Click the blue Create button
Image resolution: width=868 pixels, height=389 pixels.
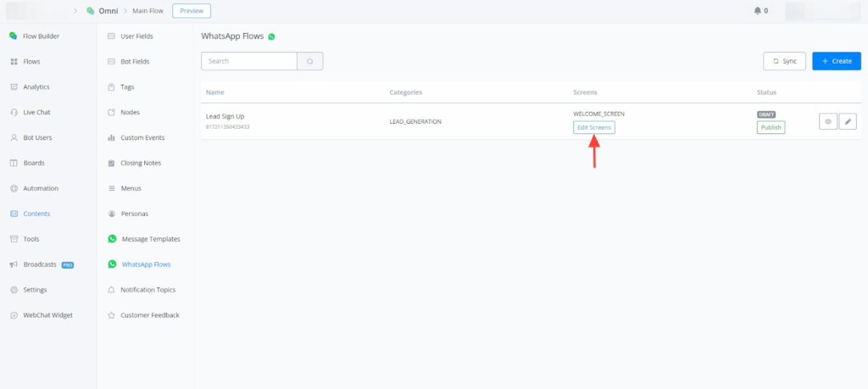tap(837, 61)
